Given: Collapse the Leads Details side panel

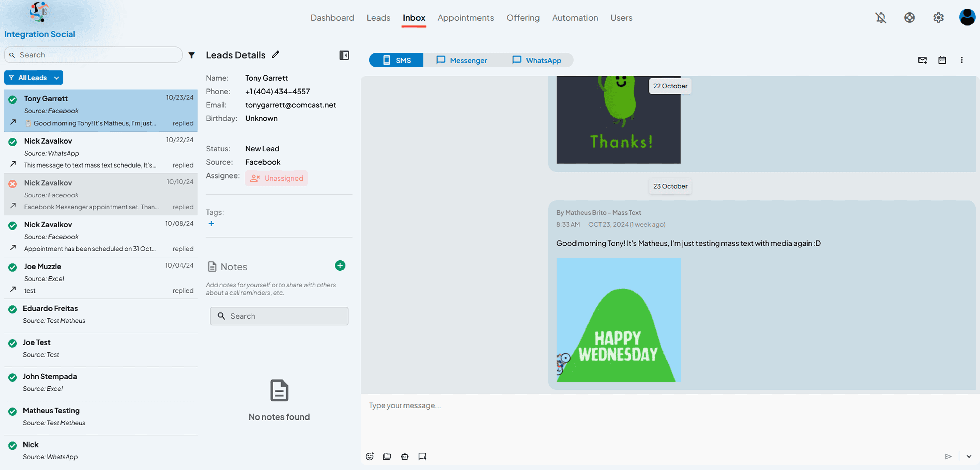Looking at the screenshot, I should (344, 56).
